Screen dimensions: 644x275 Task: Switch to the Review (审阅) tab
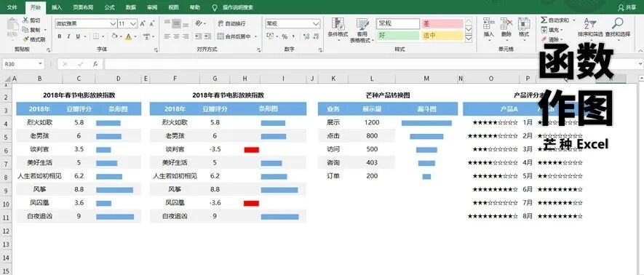point(152,7)
